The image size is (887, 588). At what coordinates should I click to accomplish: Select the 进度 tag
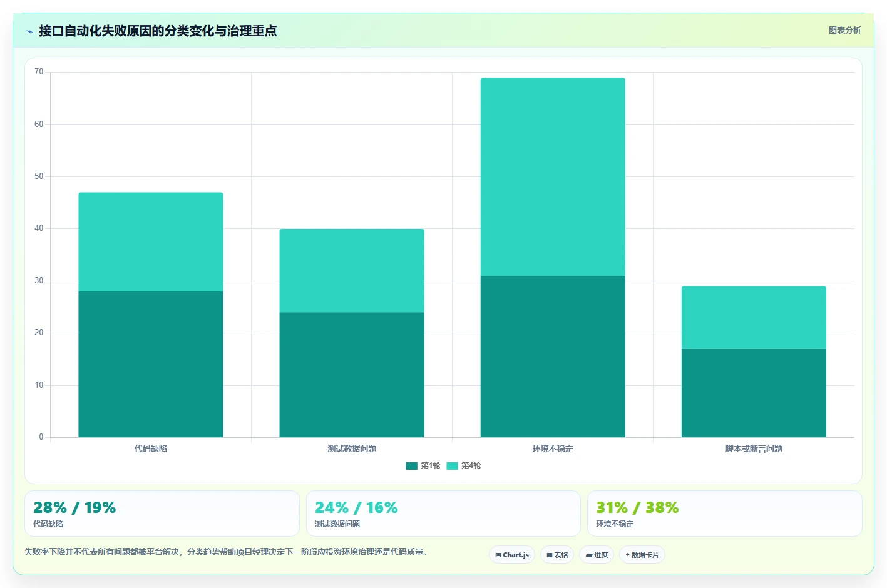point(597,555)
